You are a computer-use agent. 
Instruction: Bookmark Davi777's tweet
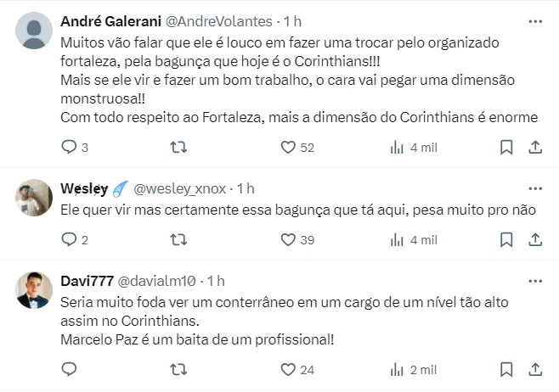[506, 370]
